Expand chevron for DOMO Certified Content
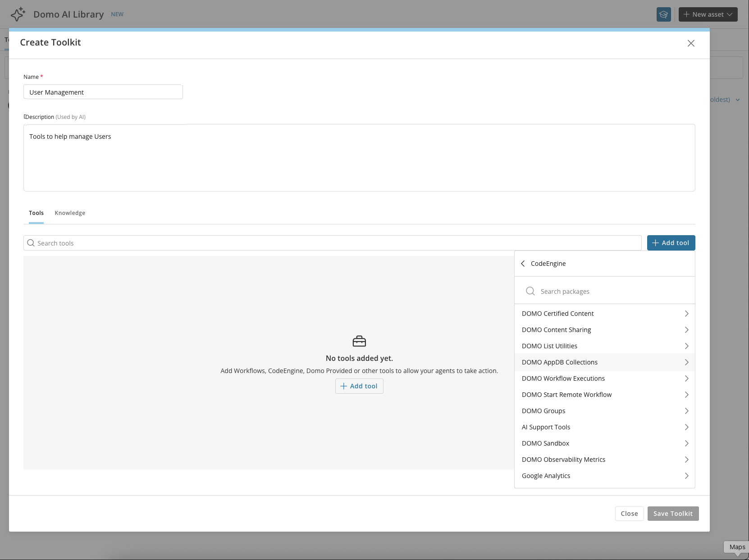Screen dimensions: 749x560 (686, 314)
